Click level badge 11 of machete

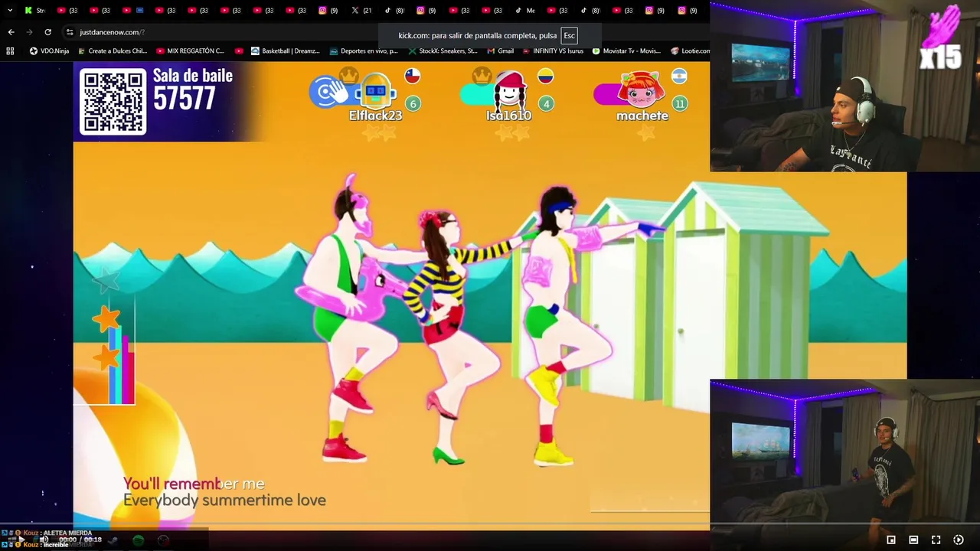[679, 103]
